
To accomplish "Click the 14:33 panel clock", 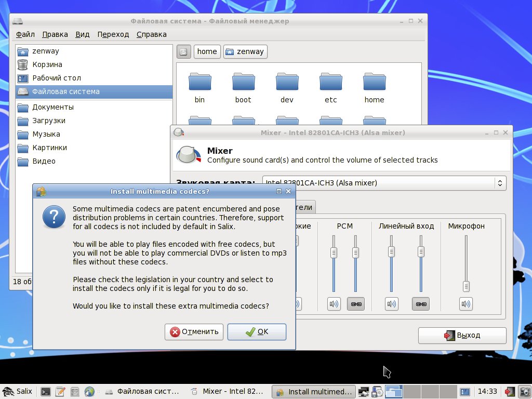I will 487,392.
